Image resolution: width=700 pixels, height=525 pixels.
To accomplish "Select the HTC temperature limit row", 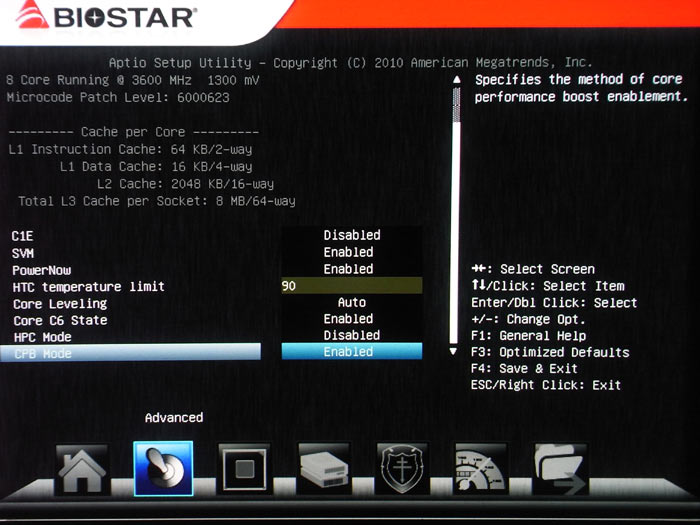I will pyautogui.click(x=88, y=287).
